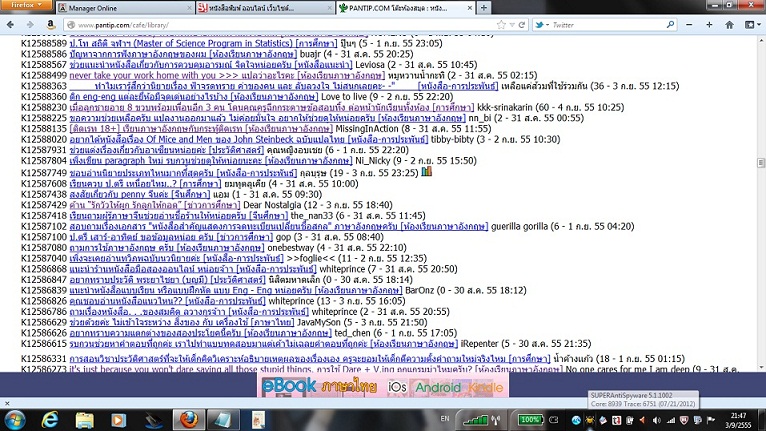
Task: Zoom out with the minus toolbar button
Action: point(689,24)
